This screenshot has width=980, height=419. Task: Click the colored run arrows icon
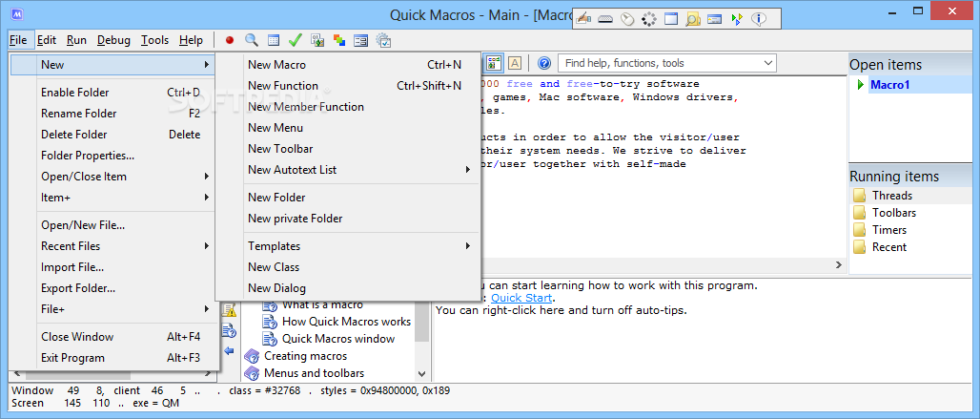[736, 19]
